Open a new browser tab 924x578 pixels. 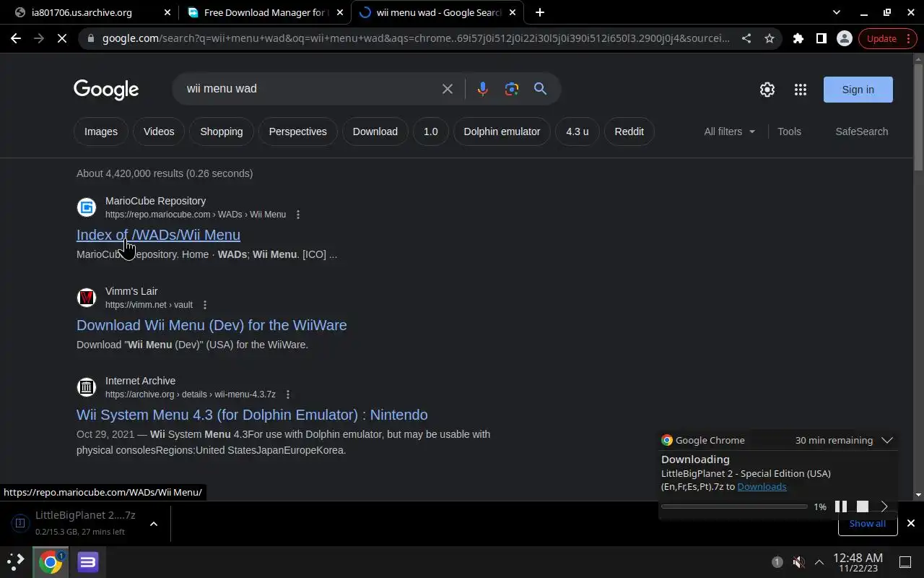coord(540,12)
